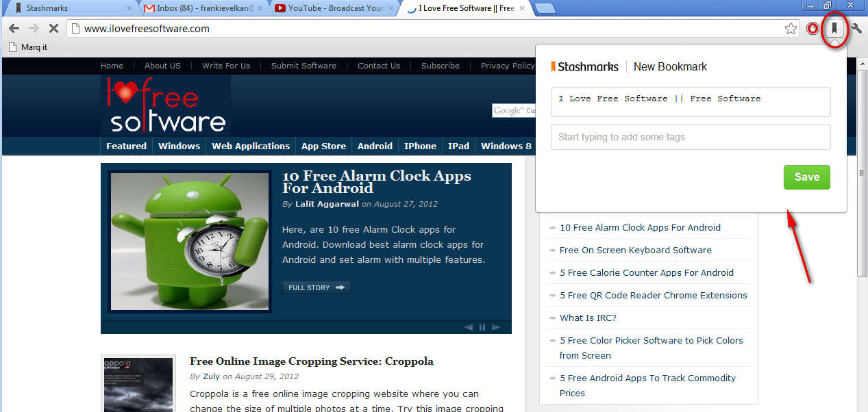Open the Web Applications category
The height and width of the screenshot is (412, 868).
251,146
